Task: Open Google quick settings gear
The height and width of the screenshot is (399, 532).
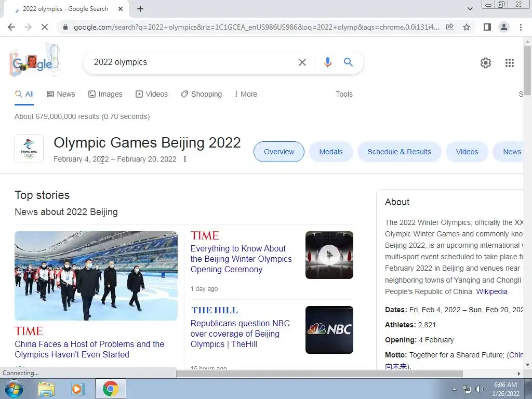Action: click(486, 63)
